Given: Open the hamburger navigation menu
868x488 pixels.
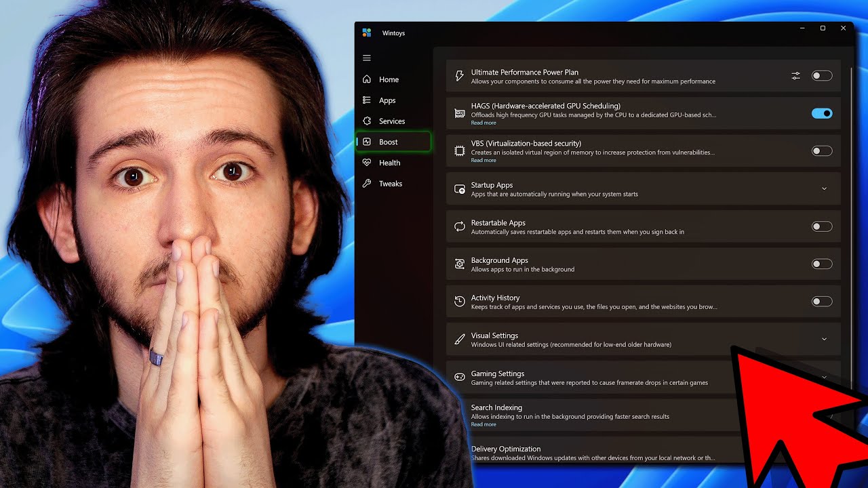Looking at the screenshot, I should pos(367,58).
